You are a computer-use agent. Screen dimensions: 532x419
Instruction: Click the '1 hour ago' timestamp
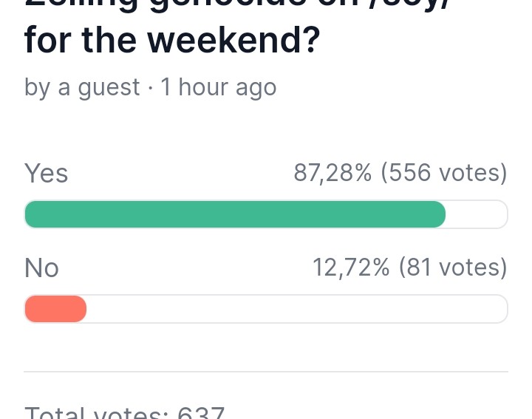(219, 87)
